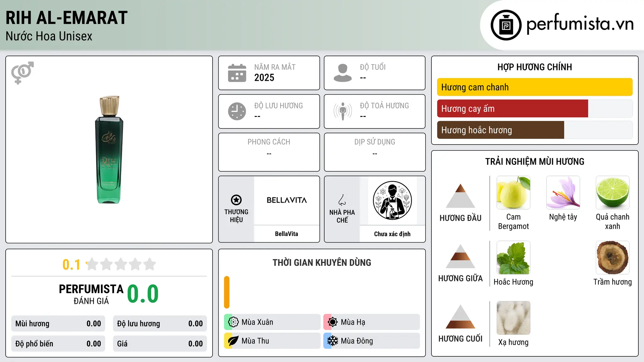Click the perfumista.vn site name
Viewport: 644px width, 362px height.
tap(580, 24)
